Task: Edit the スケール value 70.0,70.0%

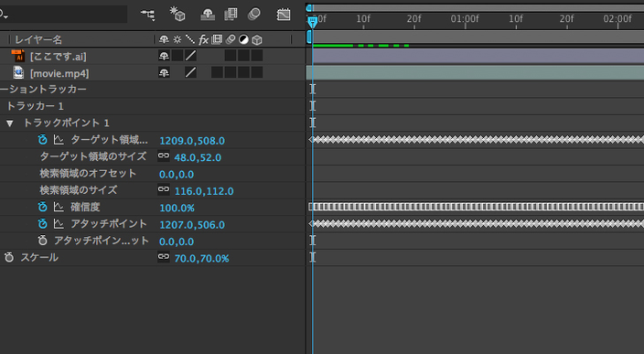Action: (x=201, y=258)
